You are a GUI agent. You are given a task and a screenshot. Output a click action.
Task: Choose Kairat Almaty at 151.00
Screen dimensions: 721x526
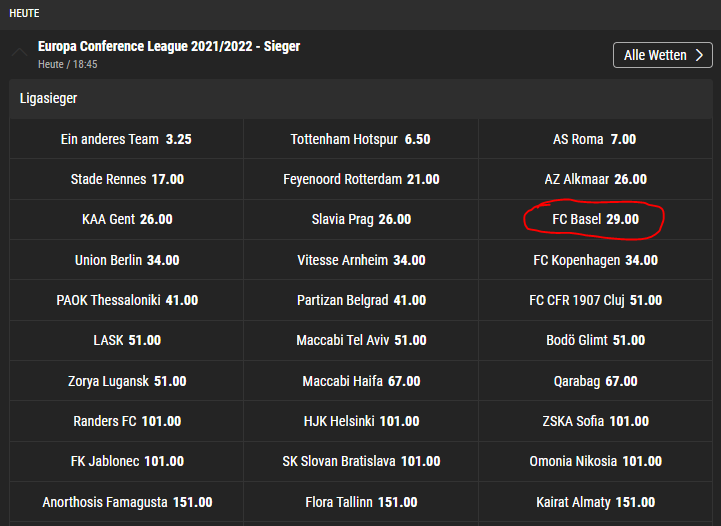coord(595,502)
